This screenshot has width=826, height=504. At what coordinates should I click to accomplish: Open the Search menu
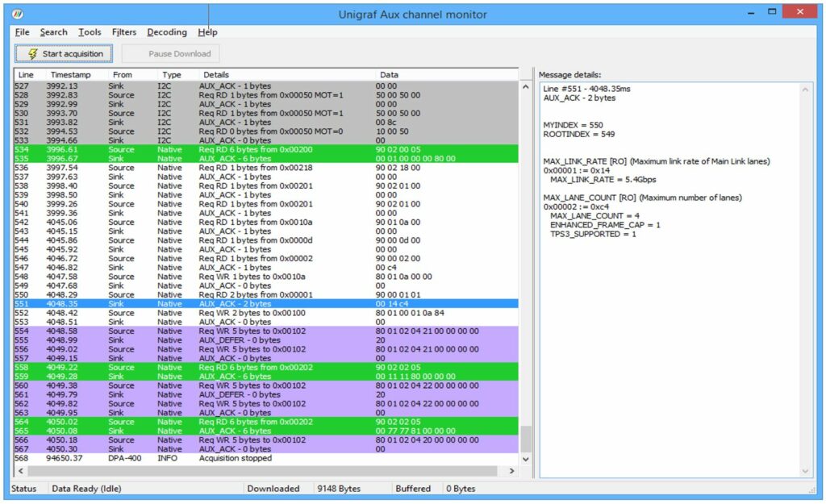(53, 32)
